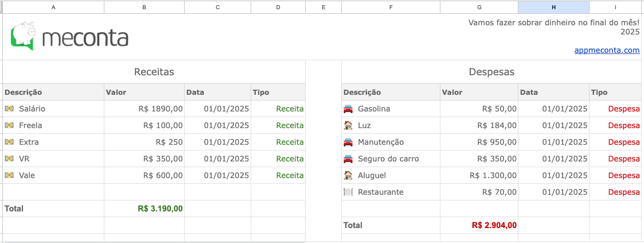The height and width of the screenshot is (243, 644).
Task: Click the car icon beside Seguro do carro
Action: coord(348,159)
